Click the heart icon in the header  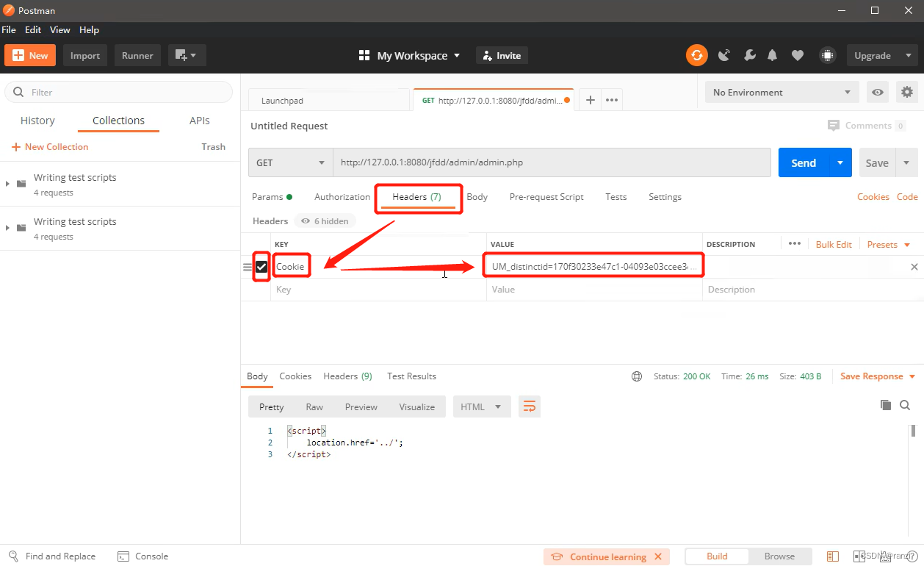797,55
